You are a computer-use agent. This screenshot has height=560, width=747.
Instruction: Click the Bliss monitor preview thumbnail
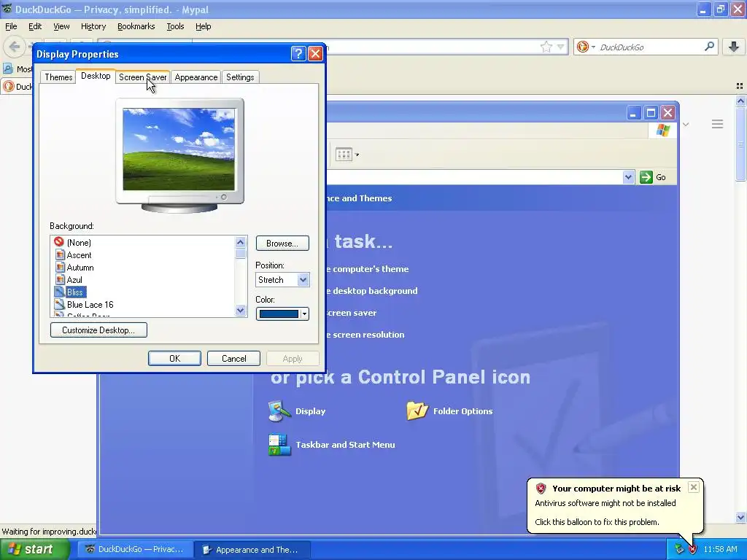(x=179, y=149)
